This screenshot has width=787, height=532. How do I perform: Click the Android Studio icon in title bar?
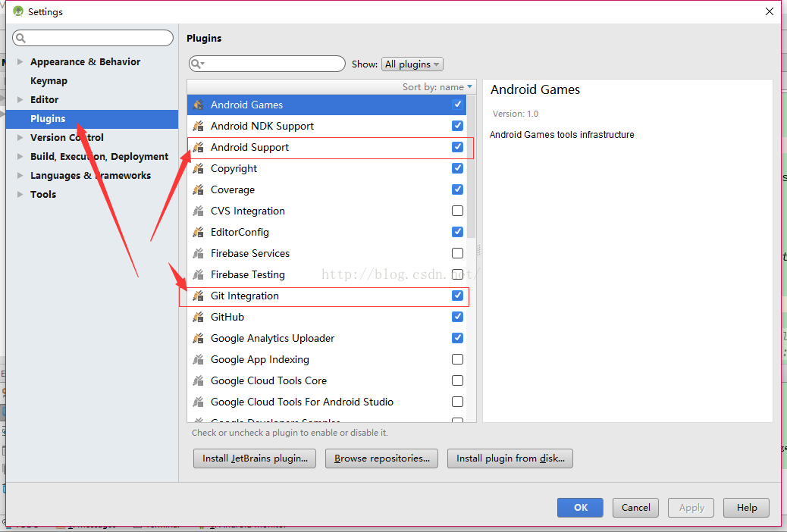tap(18, 11)
